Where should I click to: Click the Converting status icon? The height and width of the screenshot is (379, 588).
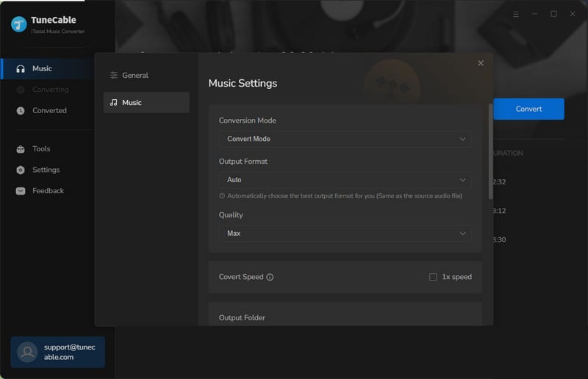pyautogui.click(x=21, y=90)
